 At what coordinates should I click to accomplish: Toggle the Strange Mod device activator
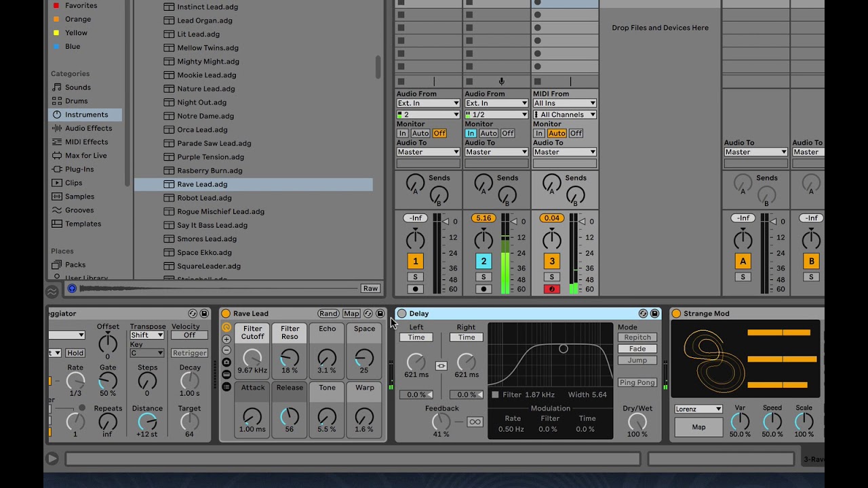pos(676,314)
